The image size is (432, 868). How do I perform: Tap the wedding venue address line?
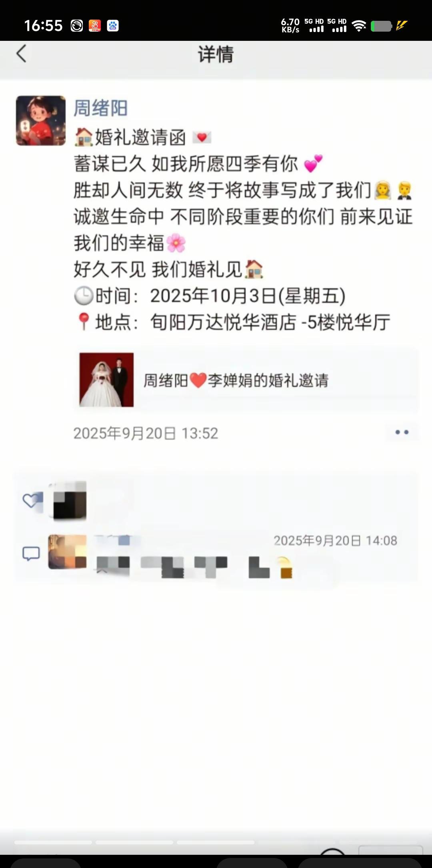(x=232, y=322)
